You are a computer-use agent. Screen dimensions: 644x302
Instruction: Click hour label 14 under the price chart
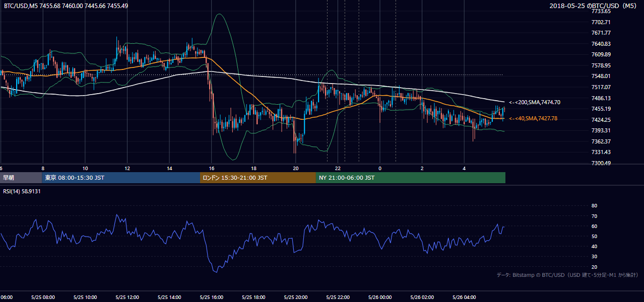(169, 168)
